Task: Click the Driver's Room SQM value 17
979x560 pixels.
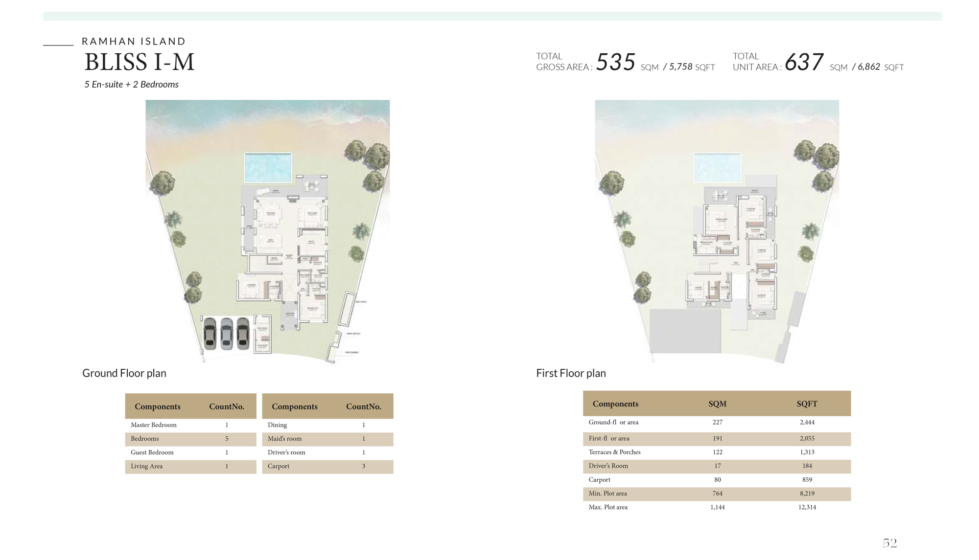Action: 717,466
